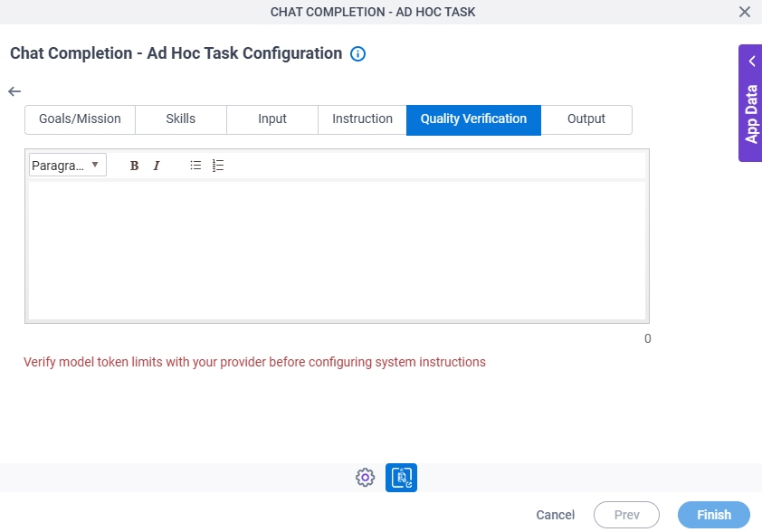Switch to the Goals/Mission tab
The width and height of the screenshot is (762, 532).
tap(81, 119)
